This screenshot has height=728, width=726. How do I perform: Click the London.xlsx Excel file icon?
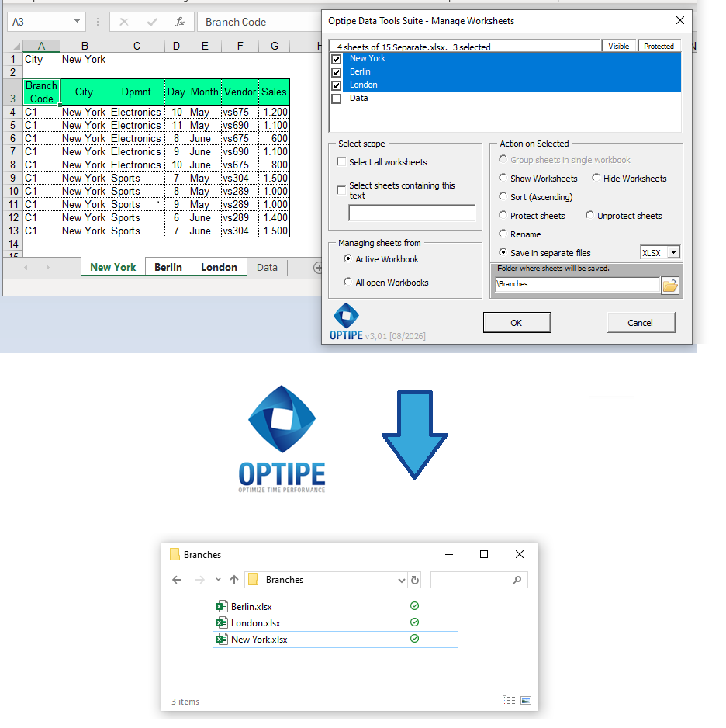221,622
